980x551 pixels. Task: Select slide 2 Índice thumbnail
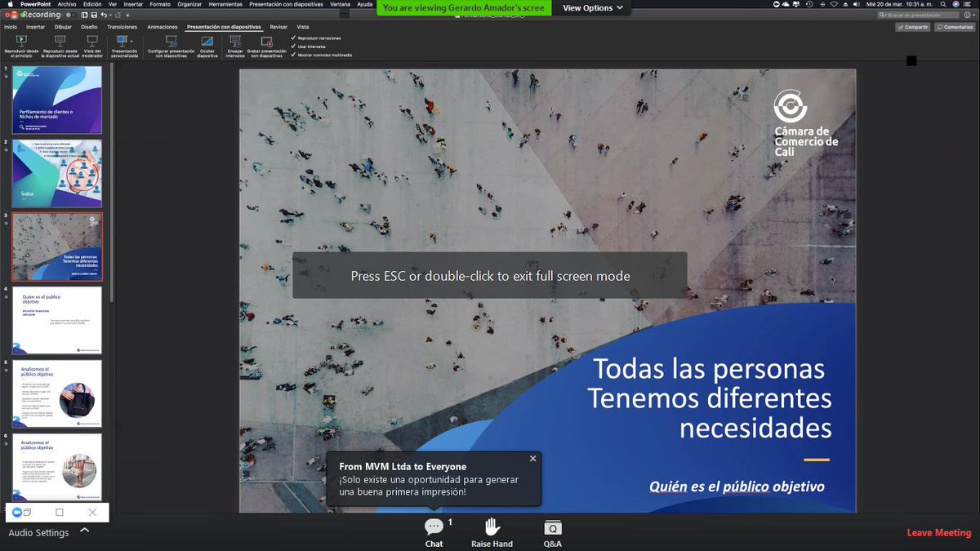(x=57, y=173)
